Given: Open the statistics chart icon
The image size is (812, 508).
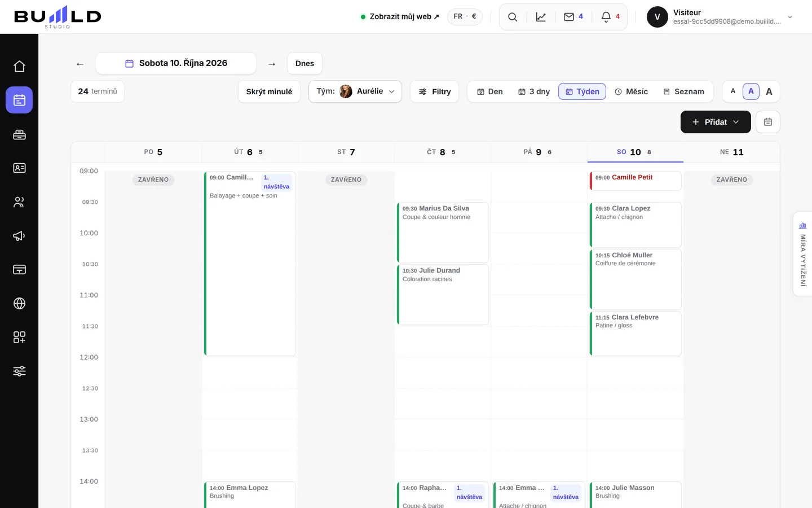Looking at the screenshot, I should (541, 17).
